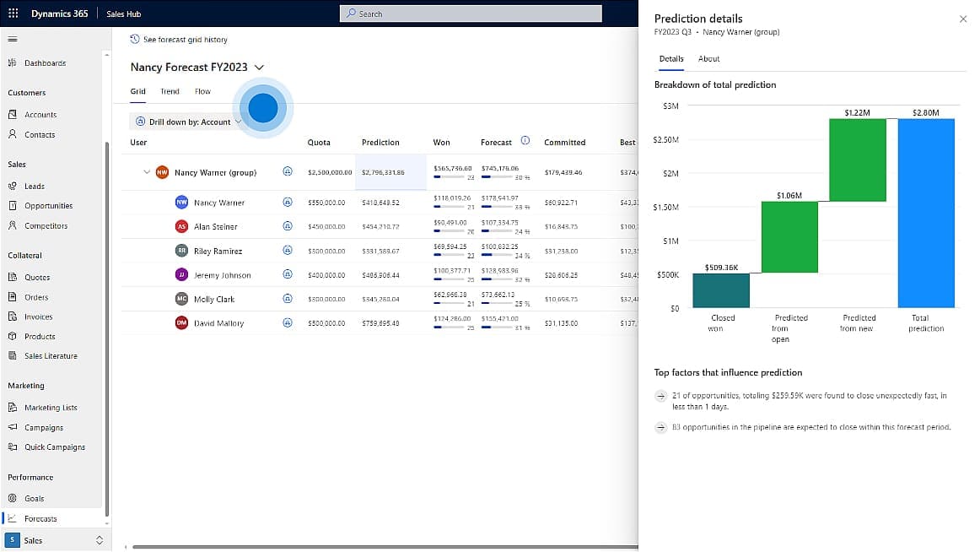Viewport: 980px width, 552px height.
Task: Click the Quotes sidebar icon
Action: (x=13, y=277)
